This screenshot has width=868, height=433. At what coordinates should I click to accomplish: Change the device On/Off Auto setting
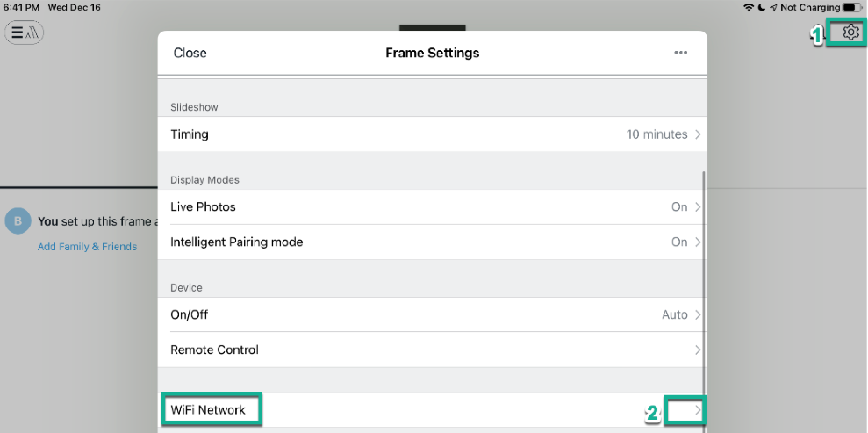674,314
